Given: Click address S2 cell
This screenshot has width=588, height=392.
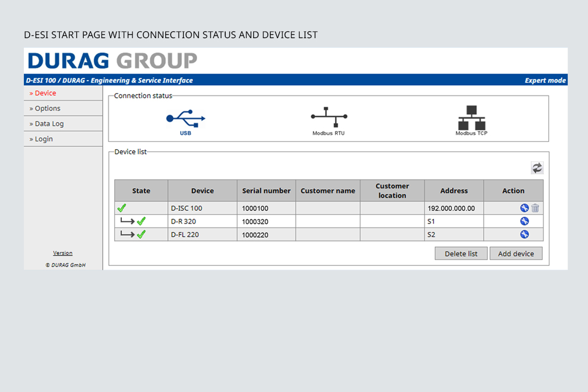Looking at the screenshot, I should (x=454, y=235).
